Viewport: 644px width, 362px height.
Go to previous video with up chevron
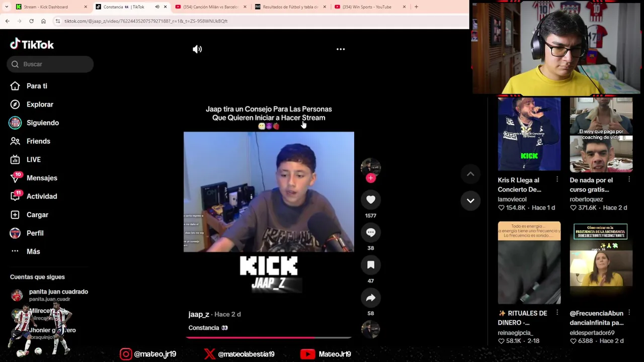click(x=470, y=174)
